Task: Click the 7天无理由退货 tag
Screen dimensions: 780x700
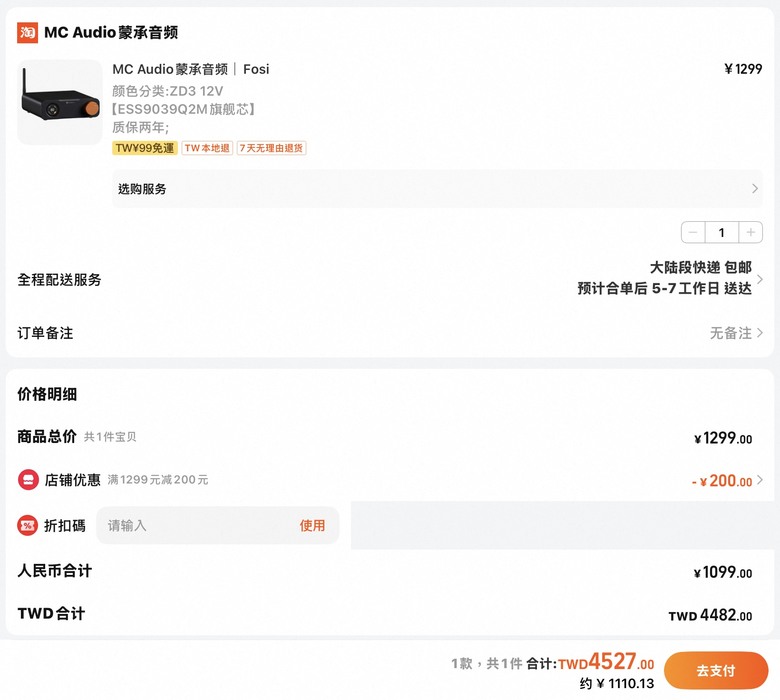Action: (271, 148)
